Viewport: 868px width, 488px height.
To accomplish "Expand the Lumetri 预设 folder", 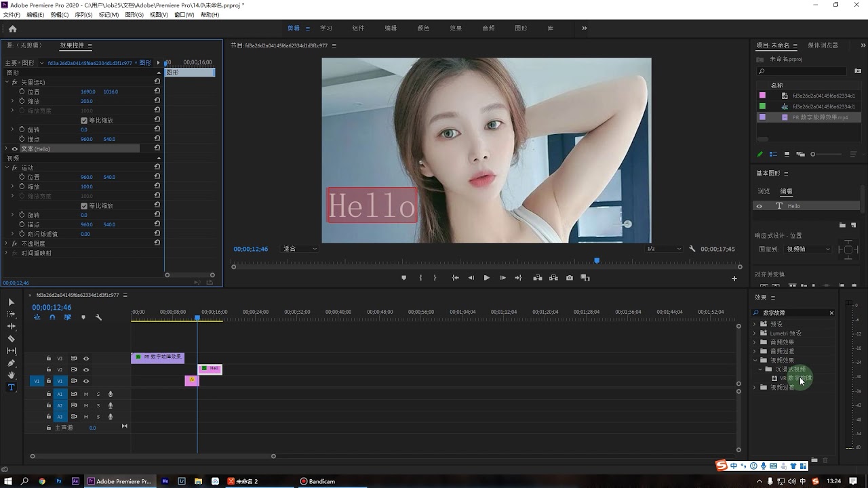I will tap(755, 333).
